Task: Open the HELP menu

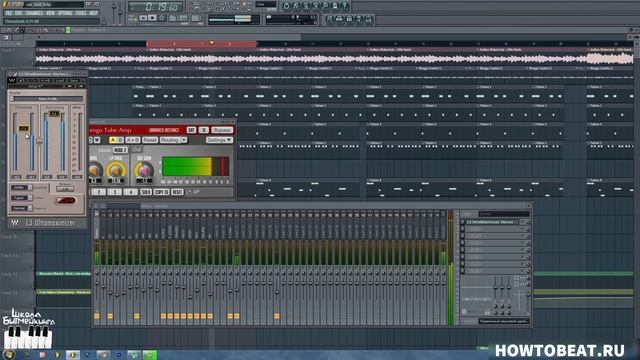Action: point(93,13)
